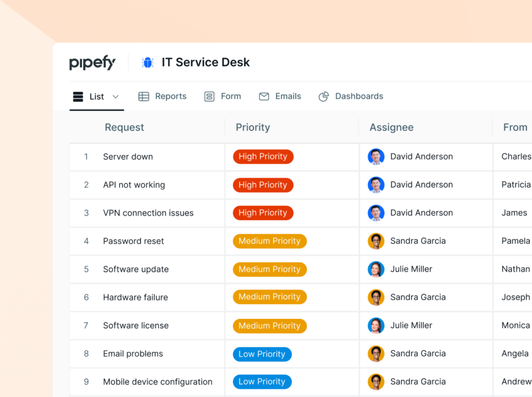Open the Server down request
This screenshot has height=397, width=532.
[128, 156]
